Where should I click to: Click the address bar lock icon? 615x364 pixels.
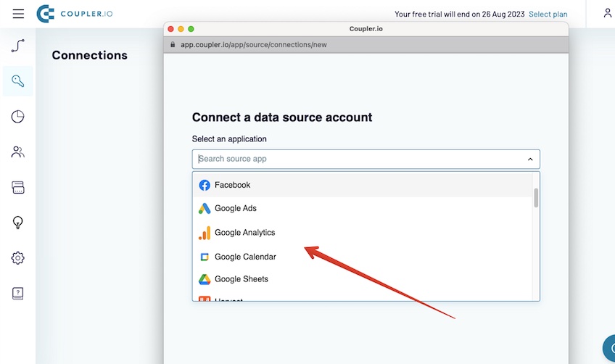173,45
